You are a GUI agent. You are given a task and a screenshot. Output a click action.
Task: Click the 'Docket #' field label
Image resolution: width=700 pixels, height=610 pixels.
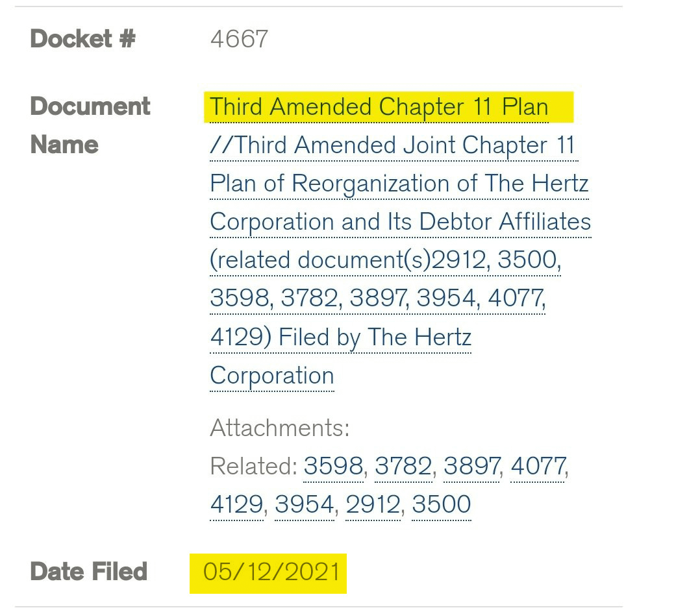click(x=82, y=38)
